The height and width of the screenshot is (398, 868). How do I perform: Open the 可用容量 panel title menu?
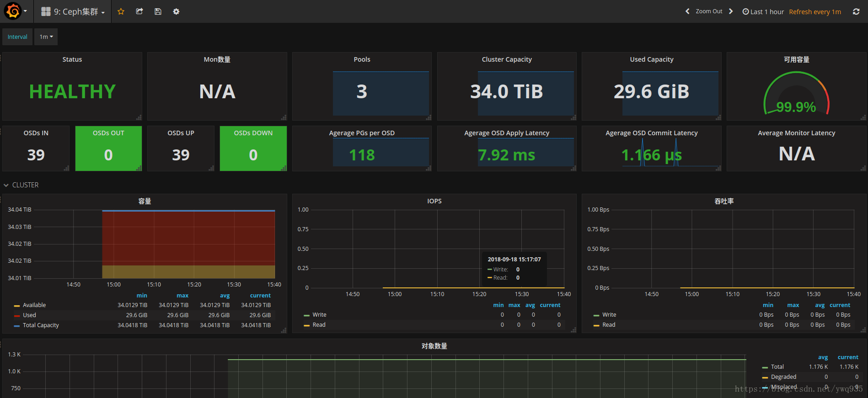coord(797,59)
